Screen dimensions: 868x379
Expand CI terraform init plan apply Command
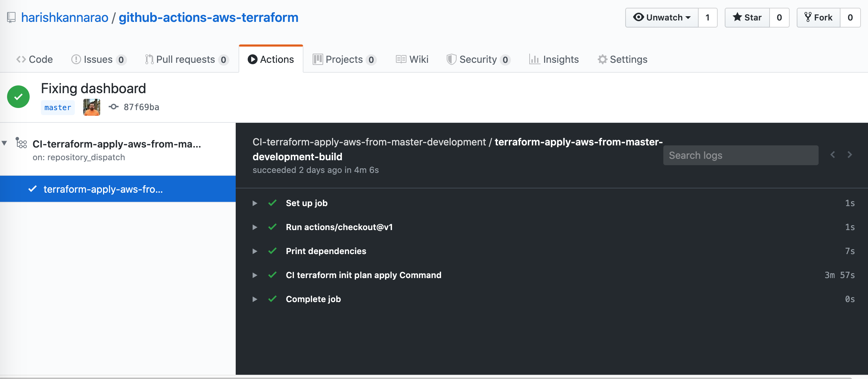point(255,275)
